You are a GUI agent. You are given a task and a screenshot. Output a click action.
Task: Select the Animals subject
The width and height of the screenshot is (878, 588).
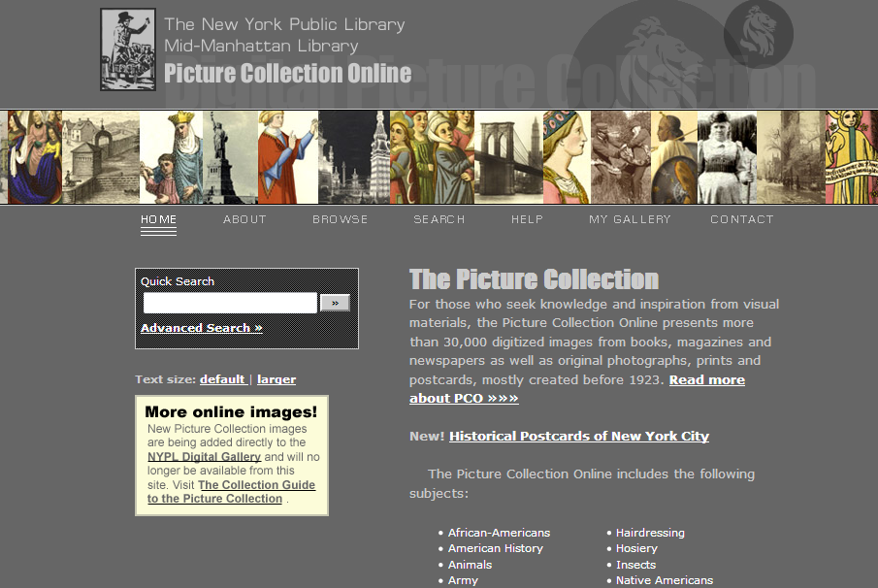470,565
